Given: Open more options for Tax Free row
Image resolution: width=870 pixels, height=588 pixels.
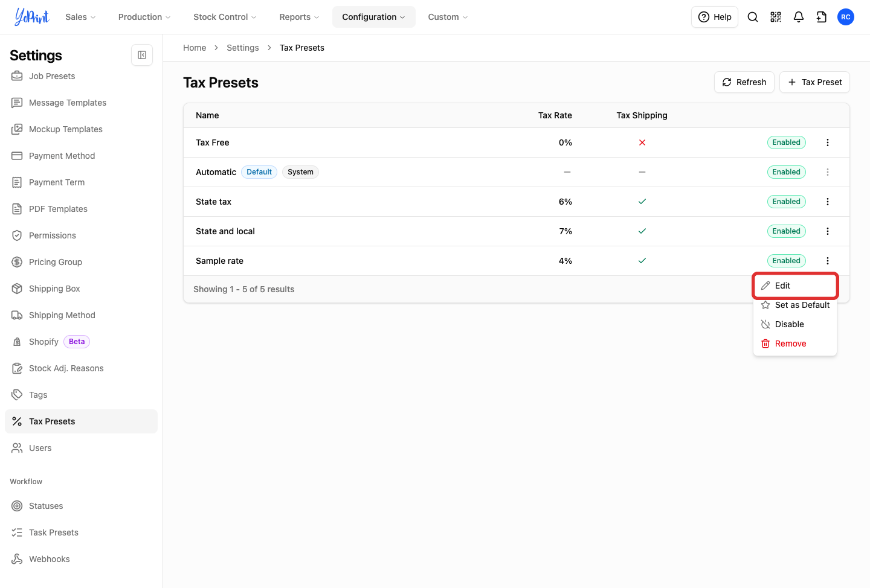Looking at the screenshot, I should [828, 142].
